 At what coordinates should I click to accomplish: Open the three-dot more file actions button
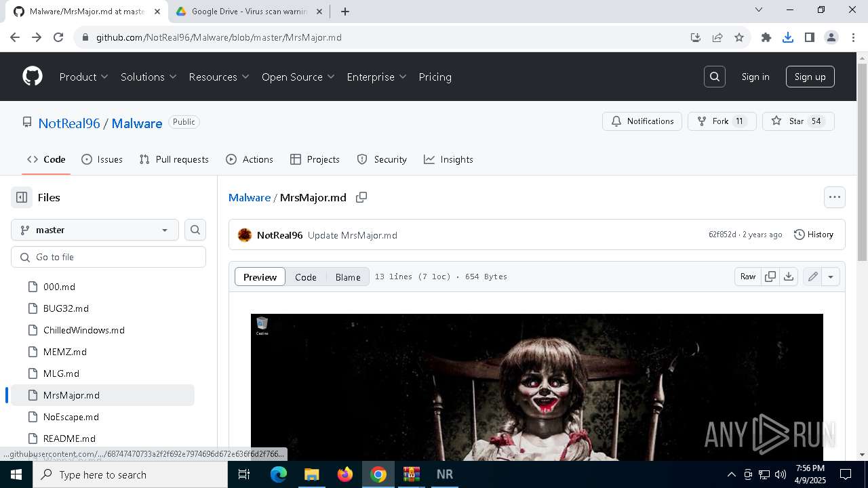coord(835,197)
